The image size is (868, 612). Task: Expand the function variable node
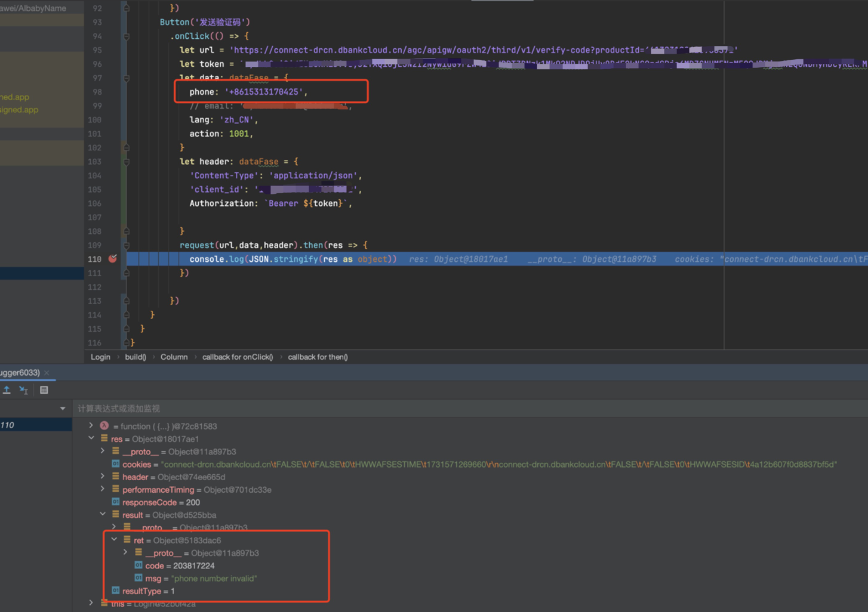(x=91, y=426)
